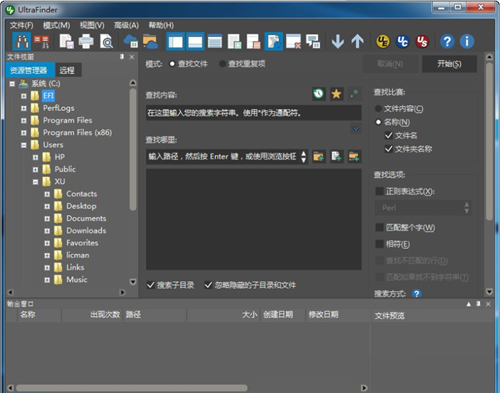Launch UltraCompare via blue UC icon
The image size is (500, 393).
click(x=403, y=42)
